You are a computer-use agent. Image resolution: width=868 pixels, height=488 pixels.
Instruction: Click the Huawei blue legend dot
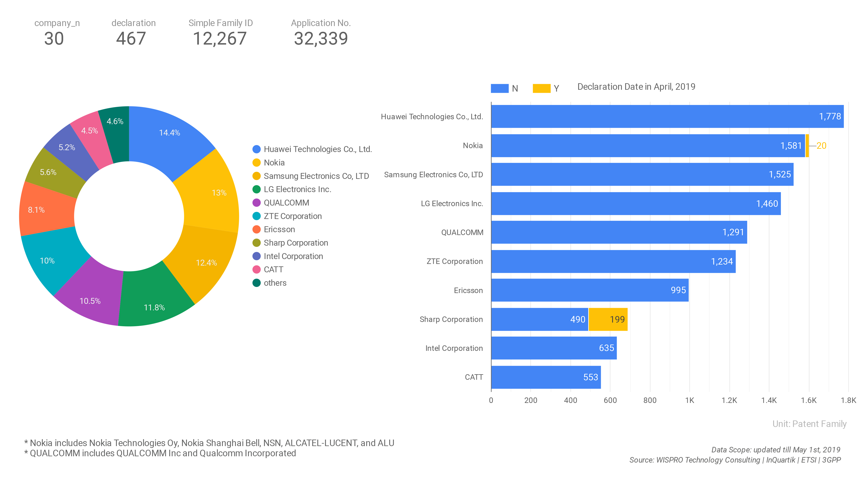tap(256, 149)
